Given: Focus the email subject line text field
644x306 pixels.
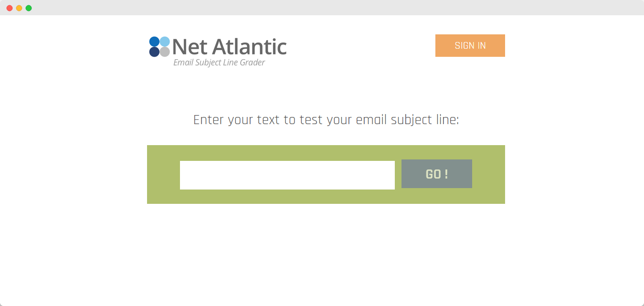Looking at the screenshot, I should click(x=287, y=175).
